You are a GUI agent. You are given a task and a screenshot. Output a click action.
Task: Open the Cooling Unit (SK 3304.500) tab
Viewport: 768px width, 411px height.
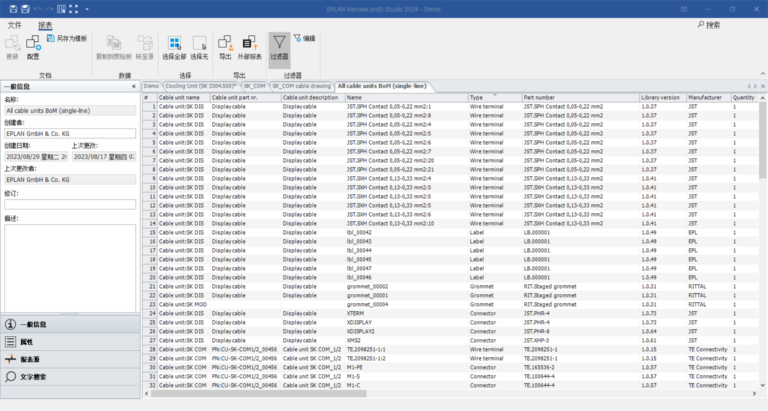coord(201,86)
